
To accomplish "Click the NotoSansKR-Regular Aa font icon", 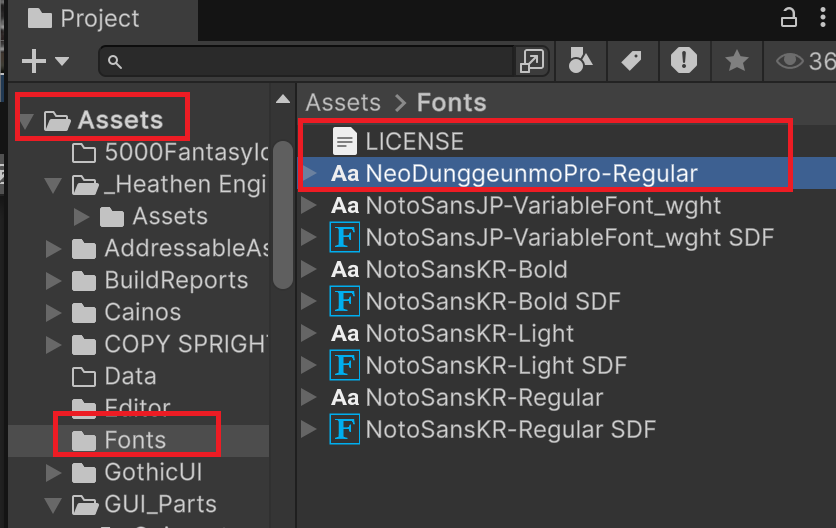I will tap(345, 398).
